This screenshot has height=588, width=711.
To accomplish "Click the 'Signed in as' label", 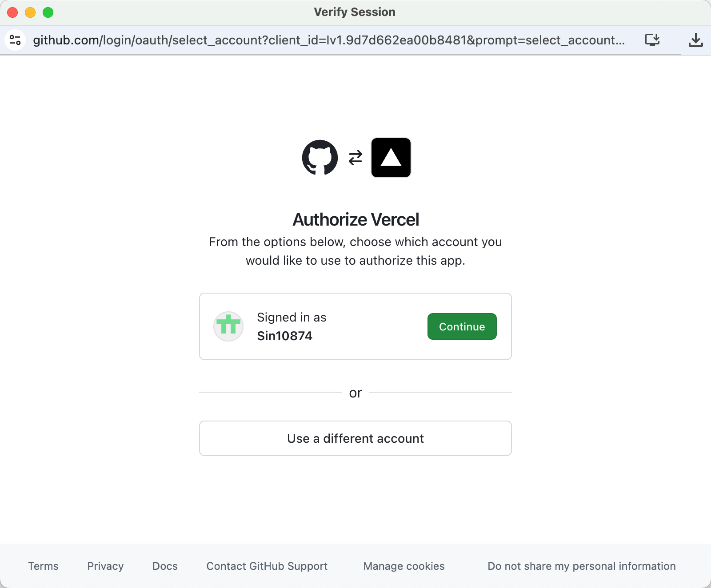I will [292, 317].
